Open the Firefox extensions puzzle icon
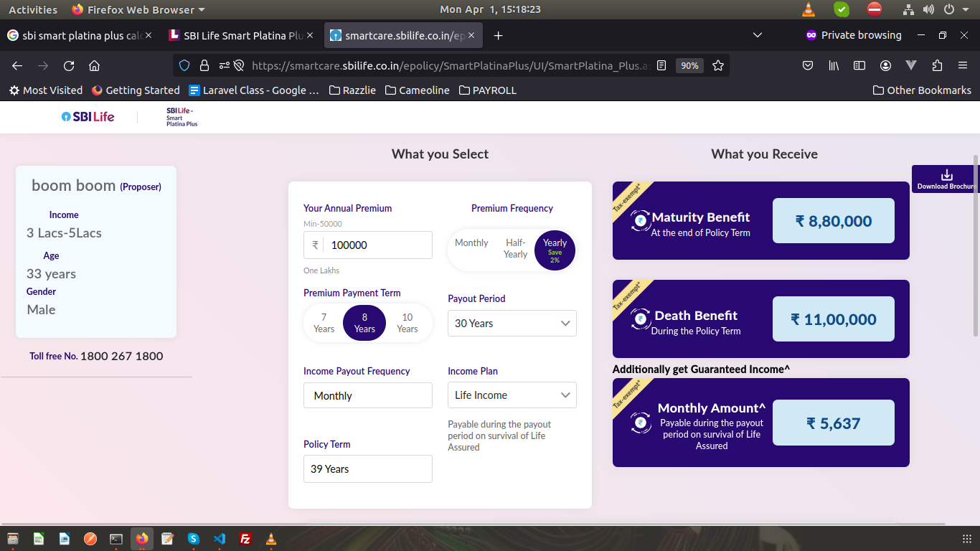980x551 pixels. pyautogui.click(x=937, y=65)
